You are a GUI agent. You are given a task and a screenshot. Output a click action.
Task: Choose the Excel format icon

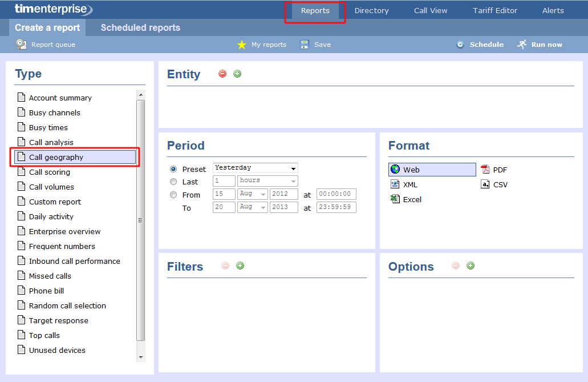coord(395,199)
